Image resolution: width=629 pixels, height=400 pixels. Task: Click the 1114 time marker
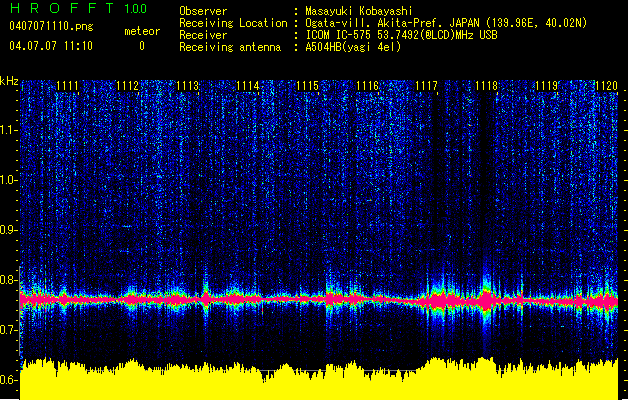click(x=248, y=86)
